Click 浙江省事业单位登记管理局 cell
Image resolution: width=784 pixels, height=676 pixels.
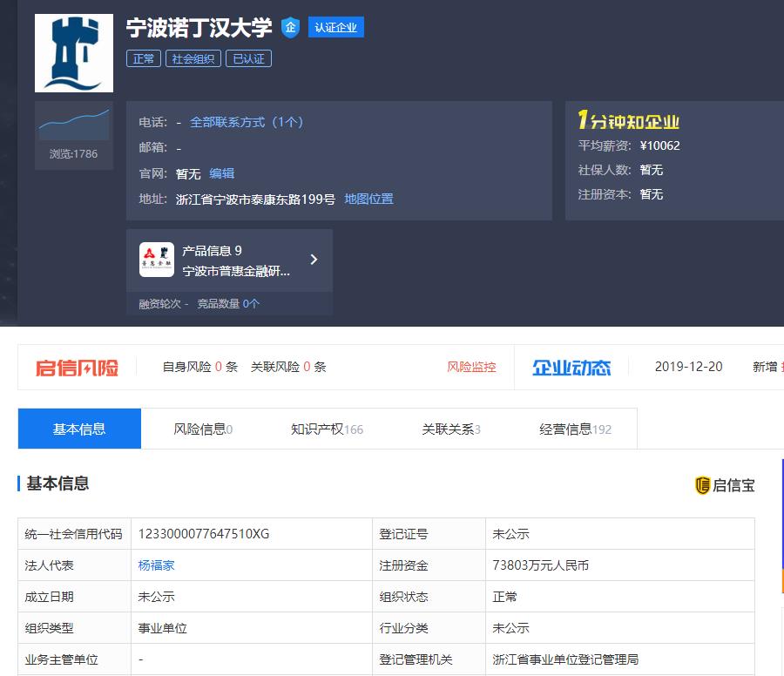(x=620, y=659)
